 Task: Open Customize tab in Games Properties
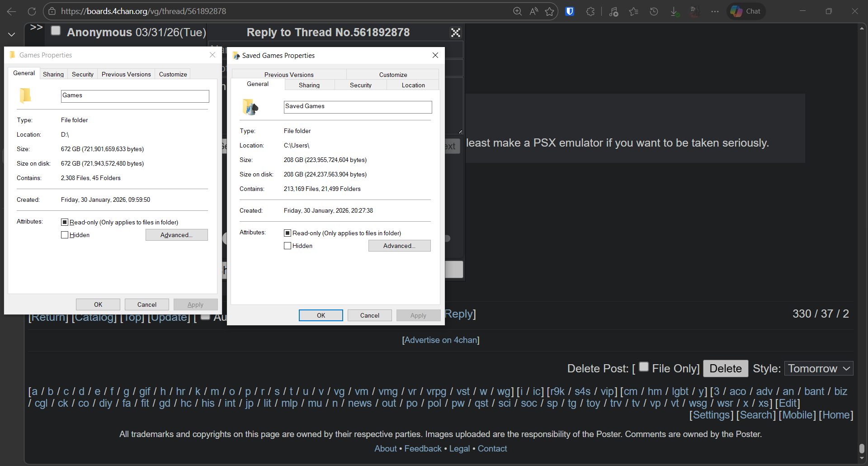173,74
